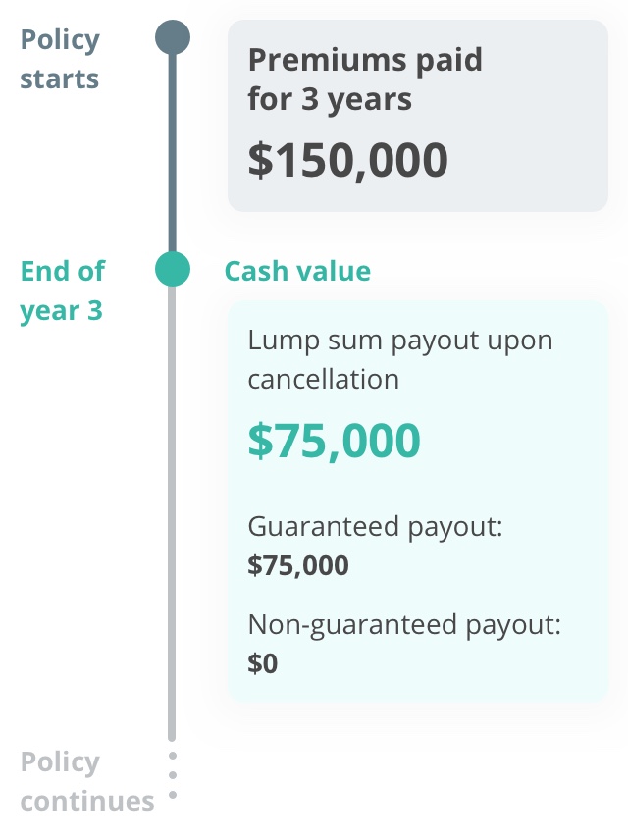
Task: Click the Non-guaranteed payout label
Action: pyautogui.click(x=404, y=625)
